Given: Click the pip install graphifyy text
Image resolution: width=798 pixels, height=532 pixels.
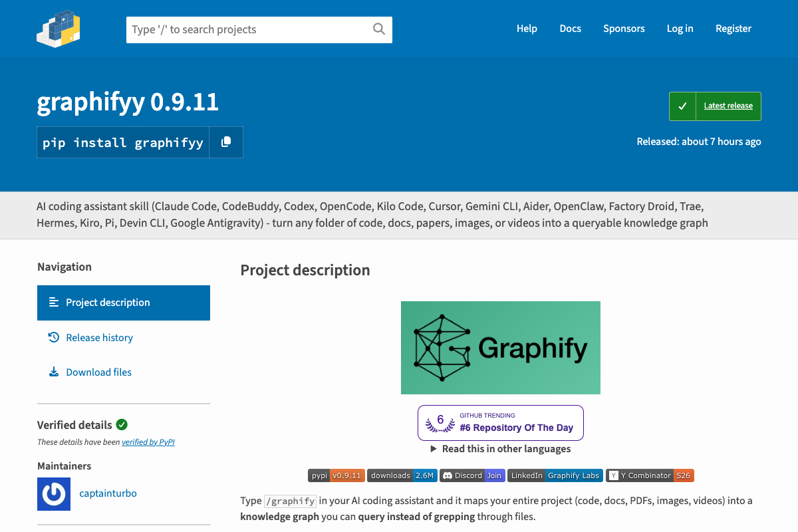Looking at the screenshot, I should pyautogui.click(x=123, y=142).
